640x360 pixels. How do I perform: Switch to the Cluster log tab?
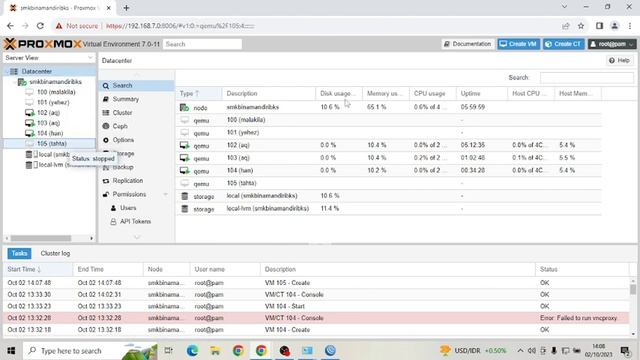click(55, 253)
